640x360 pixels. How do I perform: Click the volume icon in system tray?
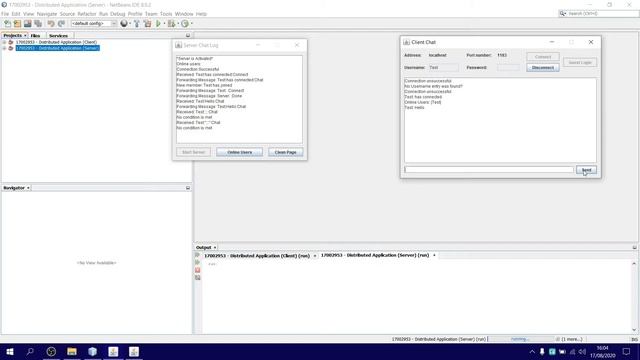pyautogui.click(x=582, y=351)
